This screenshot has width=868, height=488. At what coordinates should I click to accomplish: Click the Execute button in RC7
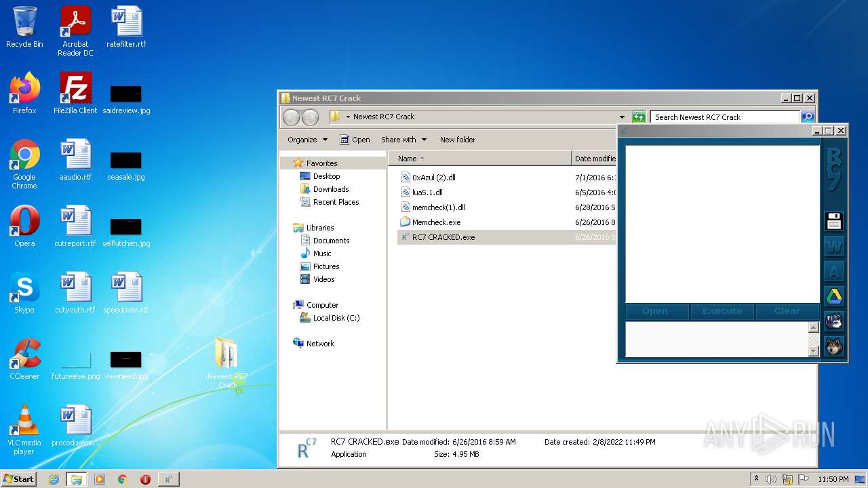point(722,311)
